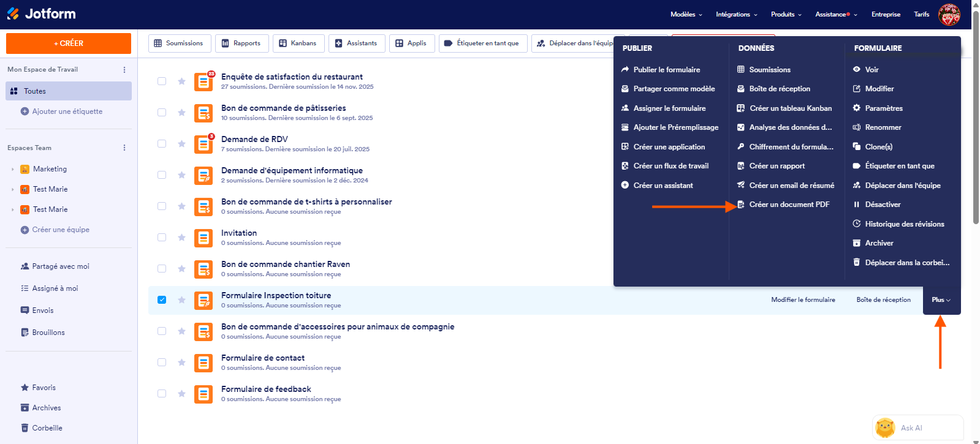Star the Demande de RDV form
Image resolution: width=980 pixels, height=444 pixels.
(x=181, y=143)
